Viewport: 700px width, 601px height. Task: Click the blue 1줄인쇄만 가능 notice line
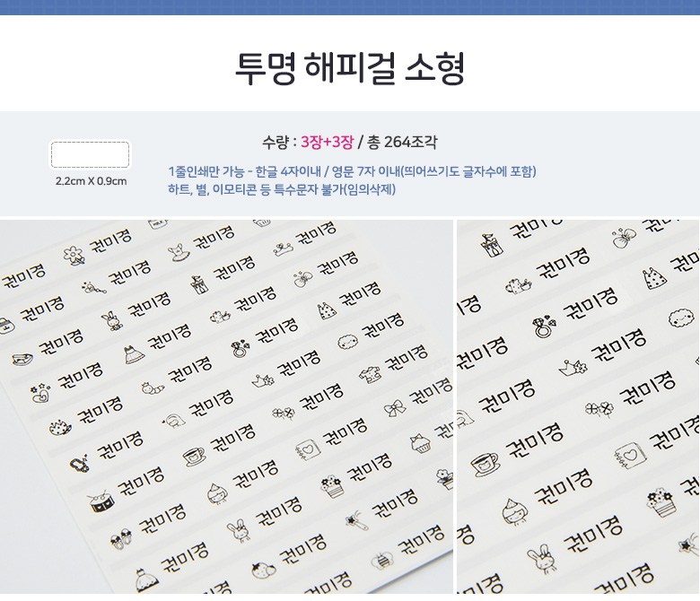point(352,171)
